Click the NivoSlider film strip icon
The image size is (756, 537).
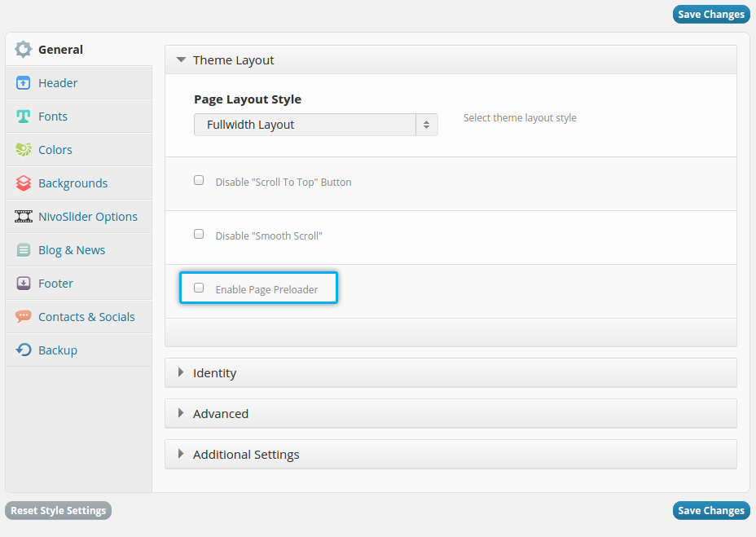(24, 217)
